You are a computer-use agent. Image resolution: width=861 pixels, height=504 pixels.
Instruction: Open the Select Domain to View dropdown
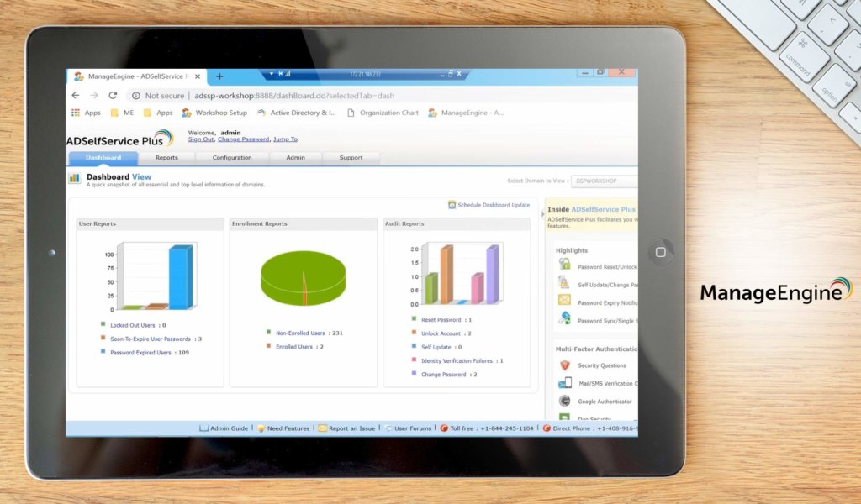(x=603, y=181)
